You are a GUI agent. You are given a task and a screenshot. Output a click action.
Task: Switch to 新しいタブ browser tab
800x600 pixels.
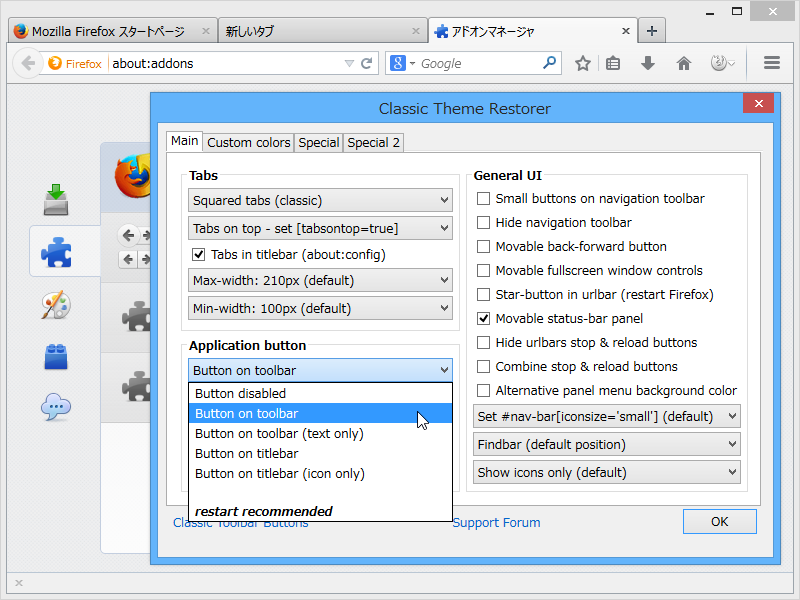point(323,31)
